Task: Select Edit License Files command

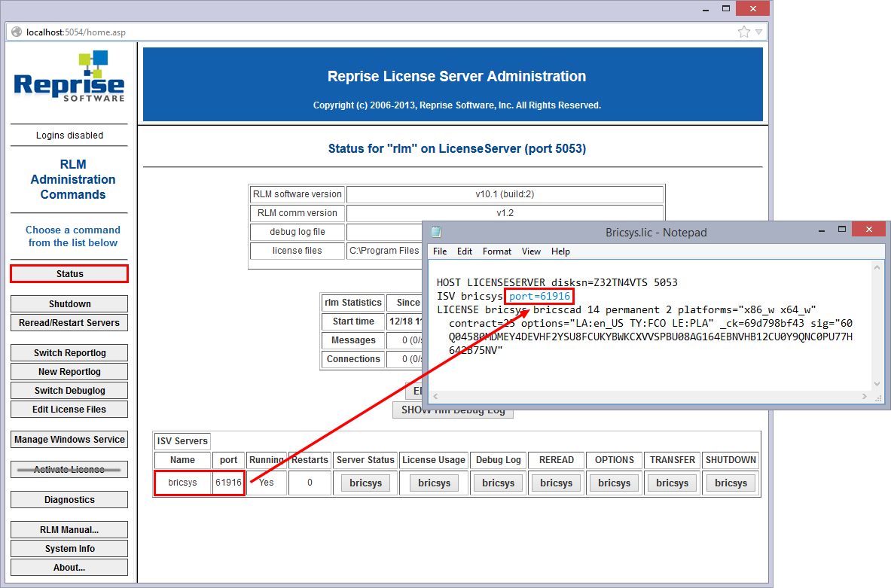Action: point(69,410)
